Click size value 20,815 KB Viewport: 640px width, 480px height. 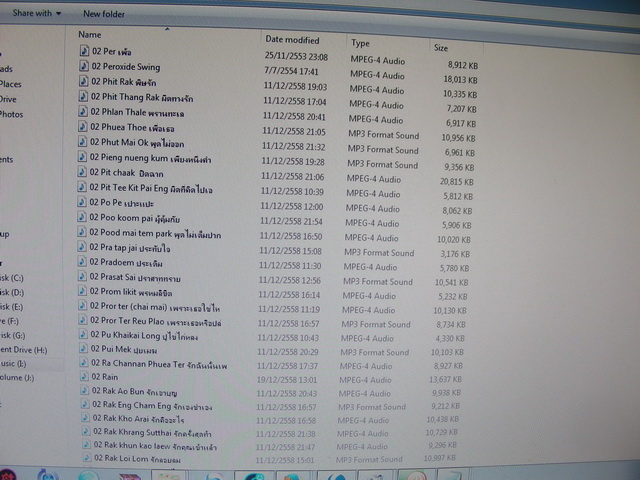456,182
